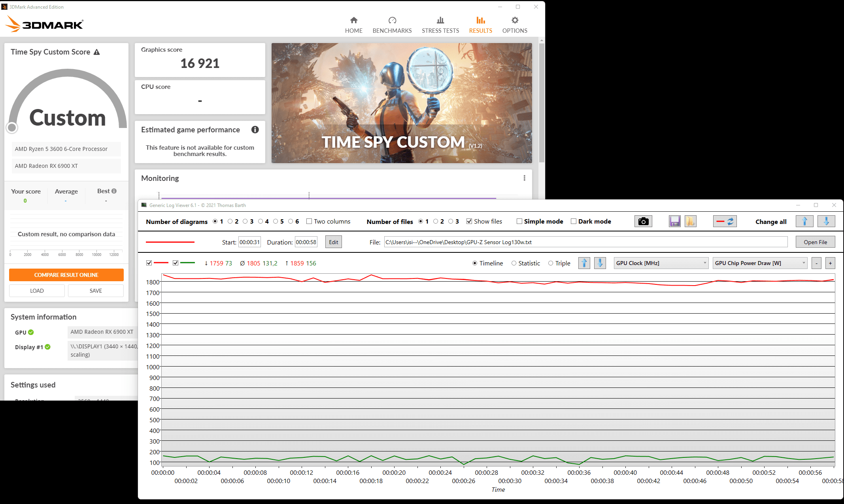
Task: Click the warning triangle beside Time Spy Custom Score
Action: [x=96, y=52]
